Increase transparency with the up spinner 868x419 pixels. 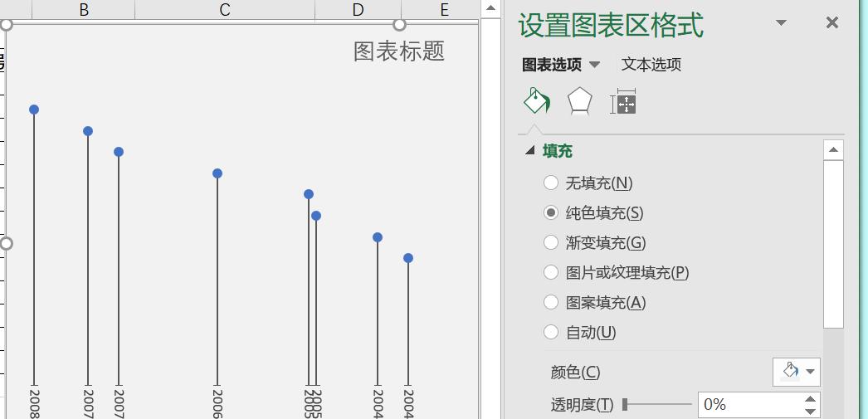point(811,399)
